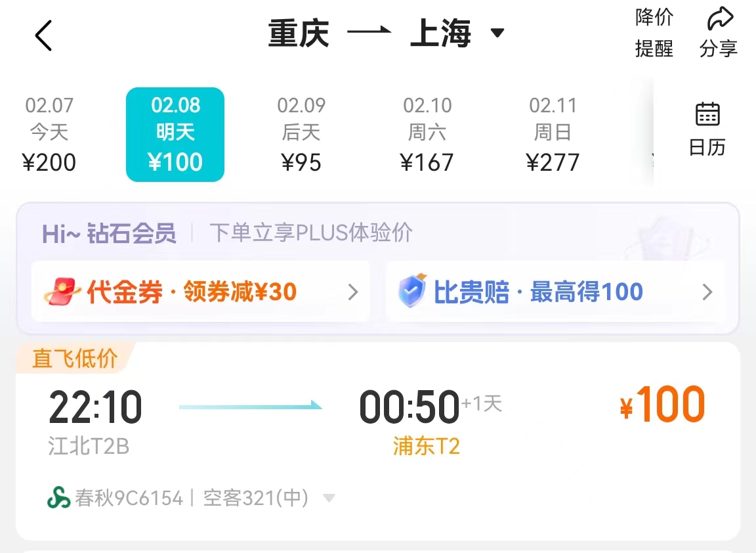Switch to 02.10 Saturday date tab
The image size is (756, 553).
(x=427, y=134)
